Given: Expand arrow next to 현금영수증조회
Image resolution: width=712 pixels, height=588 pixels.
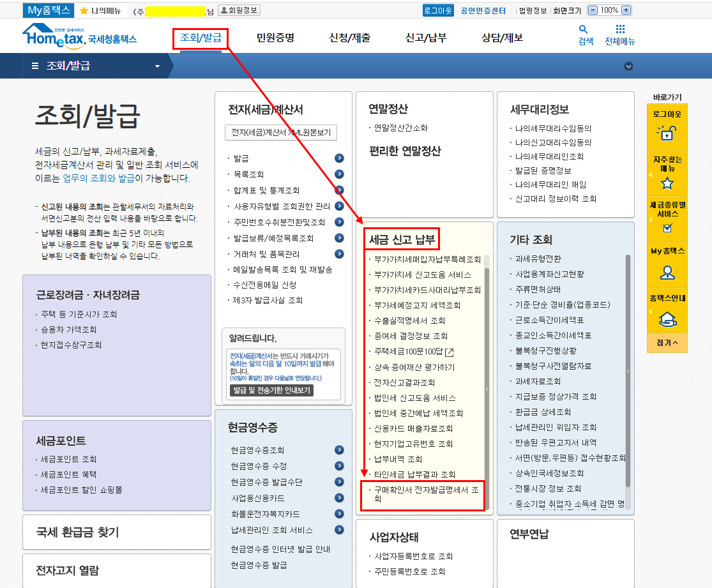Looking at the screenshot, I should [339, 450].
